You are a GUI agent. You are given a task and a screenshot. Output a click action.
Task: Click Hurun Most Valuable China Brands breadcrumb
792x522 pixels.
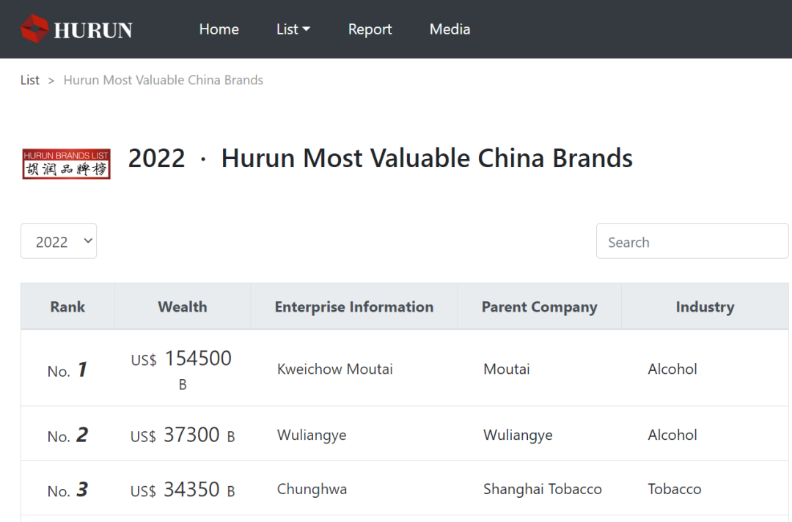tap(163, 80)
